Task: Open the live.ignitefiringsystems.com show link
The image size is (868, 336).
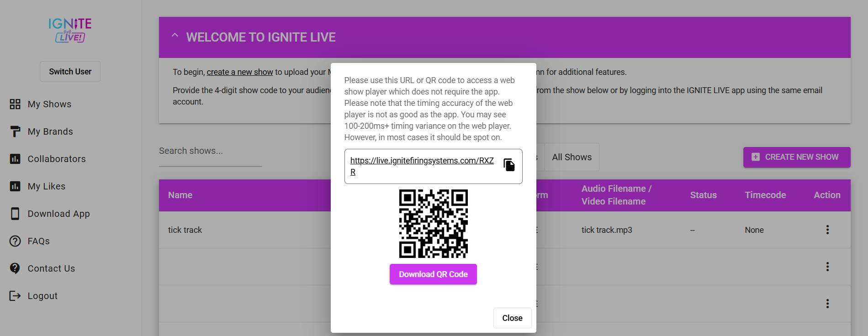Action: 422,161
